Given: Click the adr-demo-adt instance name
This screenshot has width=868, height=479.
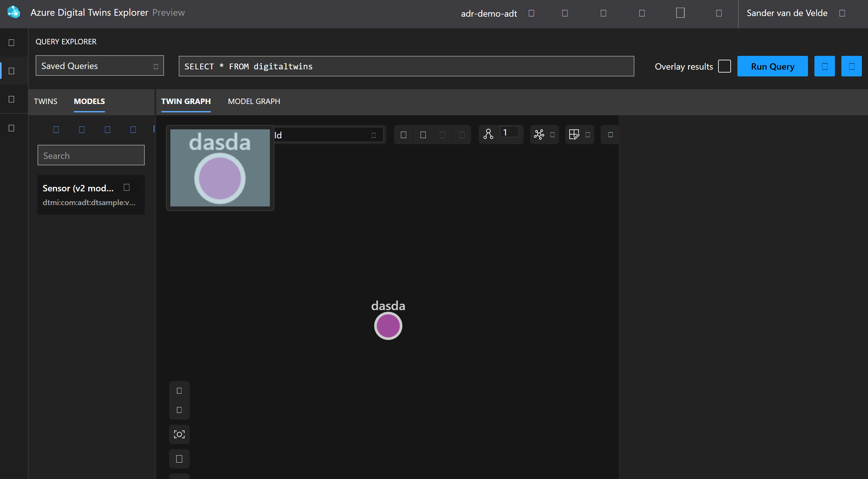Looking at the screenshot, I should (489, 13).
